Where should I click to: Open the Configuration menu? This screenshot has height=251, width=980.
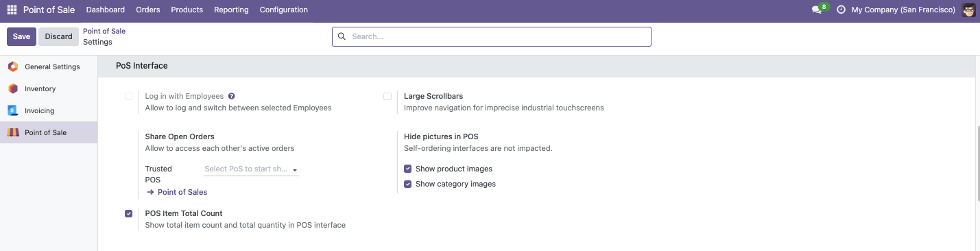[x=284, y=10]
